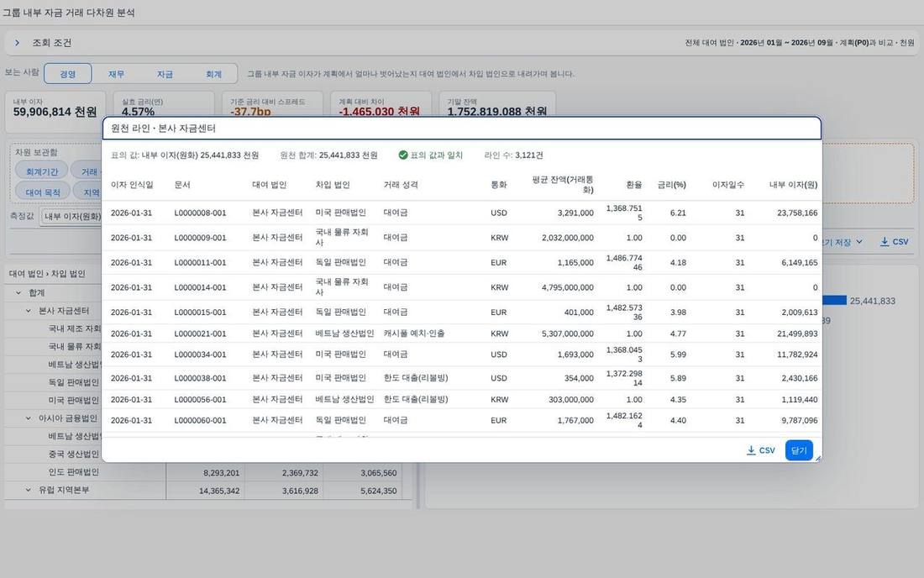This screenshot has height=578, width=924.
Task: Collapse the 아시아 금융법인 tree node
Action: (x=28, y=418)
